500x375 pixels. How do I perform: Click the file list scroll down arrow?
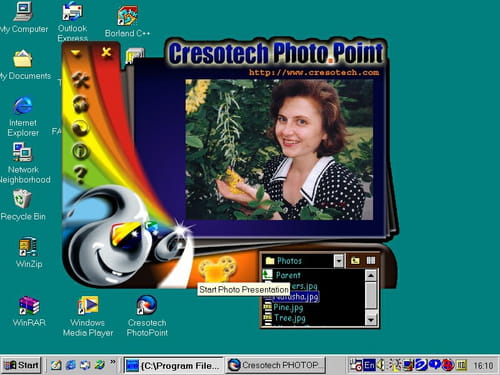click(x=371, y=320)
